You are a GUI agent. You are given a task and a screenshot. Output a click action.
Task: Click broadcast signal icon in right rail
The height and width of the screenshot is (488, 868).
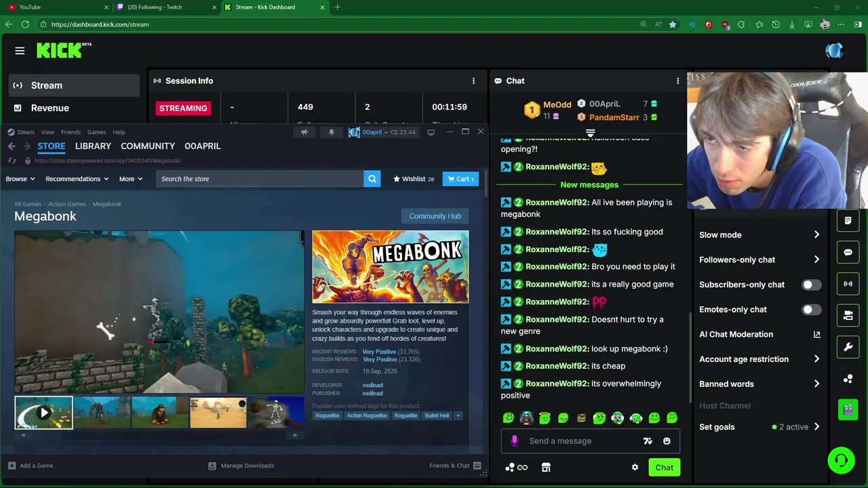(848, 284)
